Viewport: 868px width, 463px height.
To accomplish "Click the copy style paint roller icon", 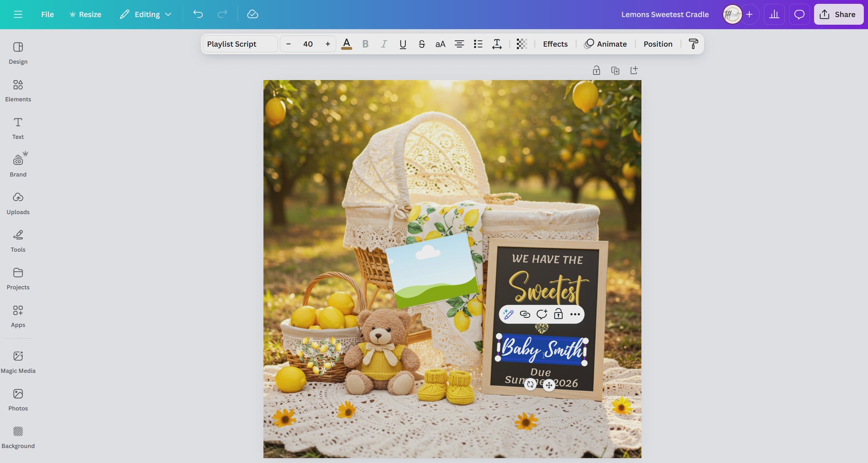I will (x=693, y=44).
